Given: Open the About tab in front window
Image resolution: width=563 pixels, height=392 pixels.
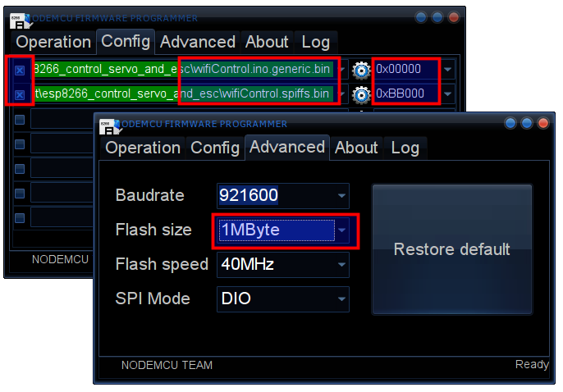Looking at the screenshot, I should point(356,148).
